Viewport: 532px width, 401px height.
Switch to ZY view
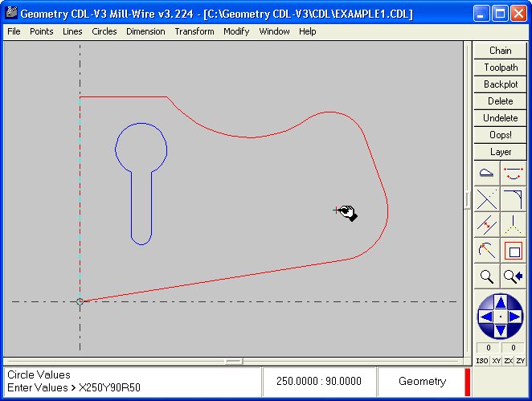tap(521, 361)
